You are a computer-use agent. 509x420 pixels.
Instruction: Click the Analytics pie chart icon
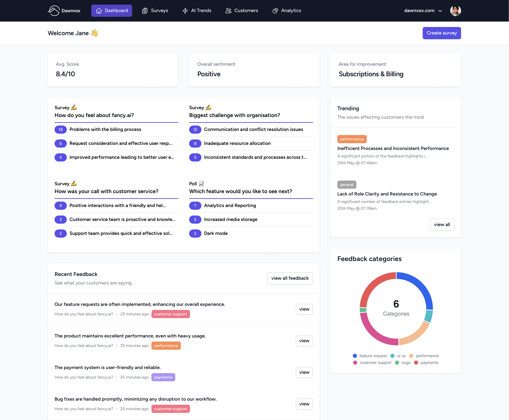click(x=275, y=11)
